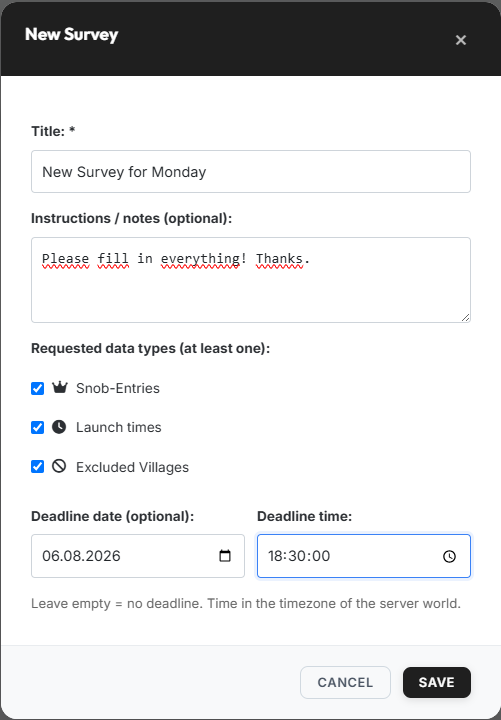Click inside the Instructions notes textarea
Screen dimensions: 501x720
(x=251, y=280)
